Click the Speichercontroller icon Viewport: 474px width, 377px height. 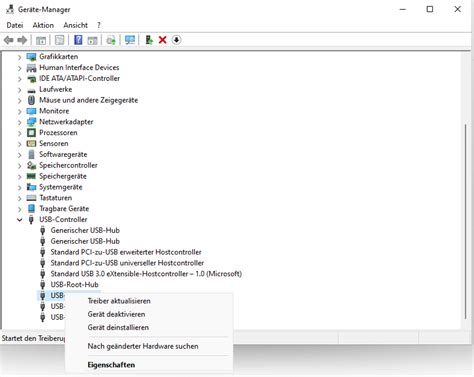point(31,165)
